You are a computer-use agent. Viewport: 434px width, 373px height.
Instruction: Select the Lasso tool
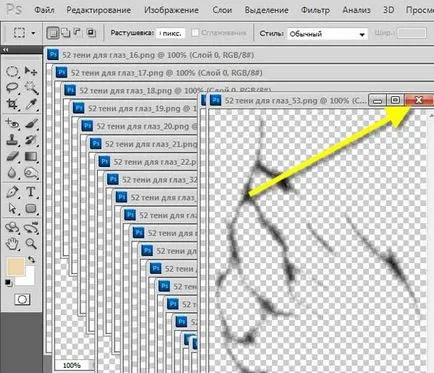(x=12, y=88)
